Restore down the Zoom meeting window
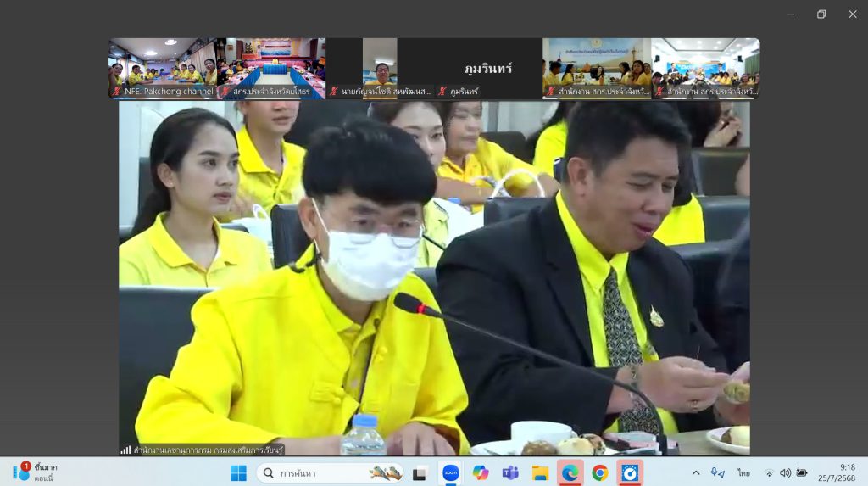The width and height of the screenshot is (868, 486). tap(821, 14)
